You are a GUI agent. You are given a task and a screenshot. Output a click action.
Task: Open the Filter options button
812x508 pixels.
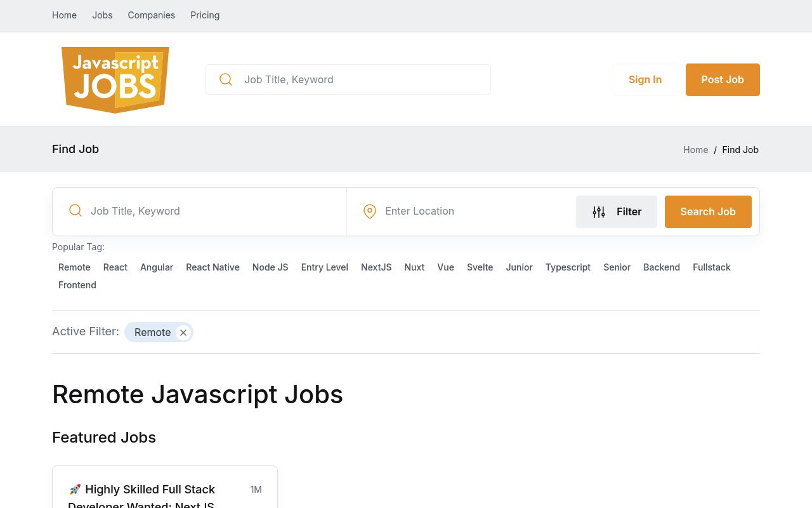pos(617,211)
